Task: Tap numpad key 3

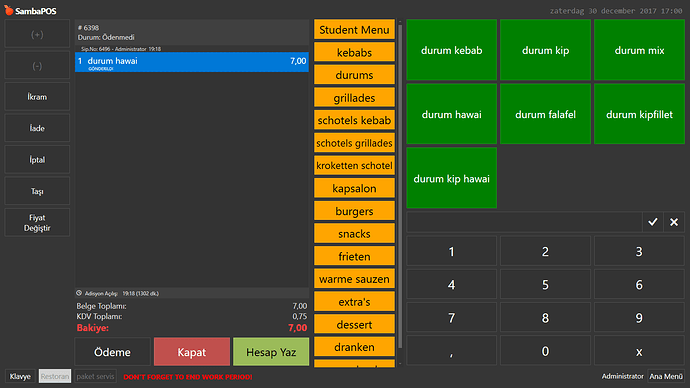Action: pyautogui.click(x=639, y=251)
